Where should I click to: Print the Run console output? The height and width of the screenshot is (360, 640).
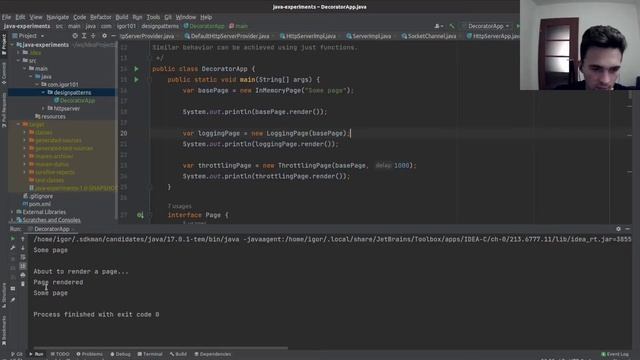[x=22, y=275]
